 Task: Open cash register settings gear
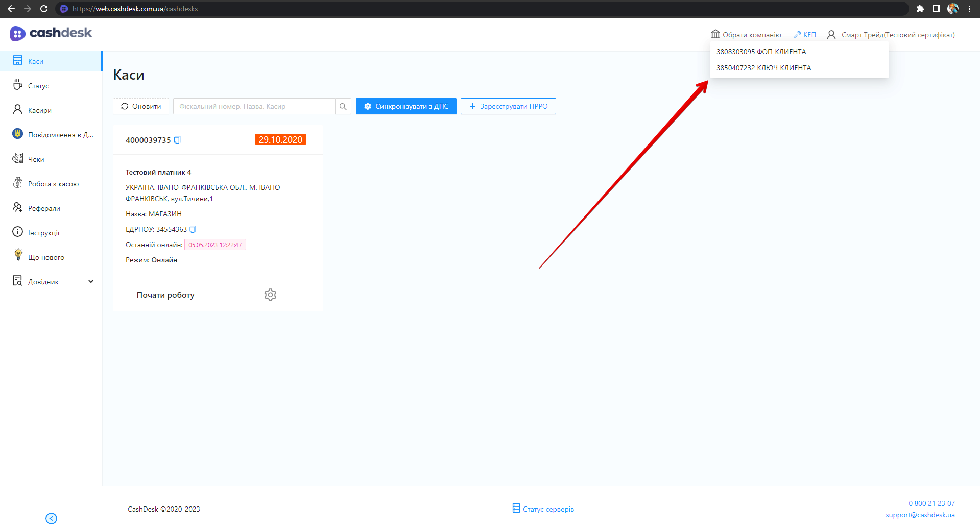pyautogui.click(x=270, y=295)
